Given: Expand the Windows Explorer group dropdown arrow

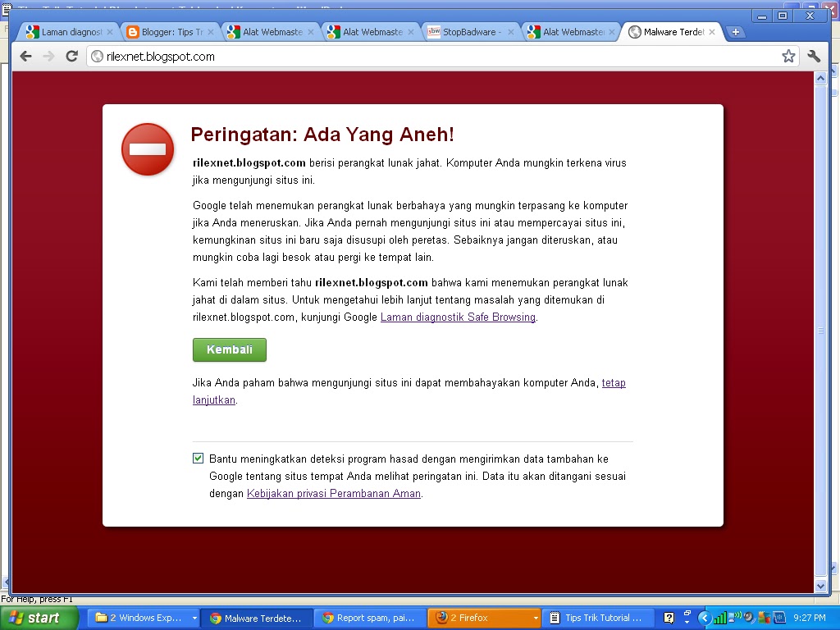Looking at the screenshot, I should [194, 619].
